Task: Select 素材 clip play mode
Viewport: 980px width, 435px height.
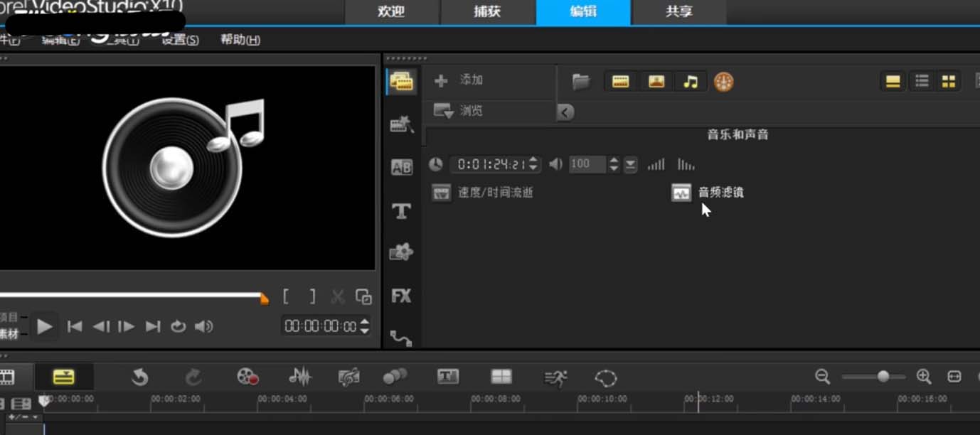Action: point(11,333)
